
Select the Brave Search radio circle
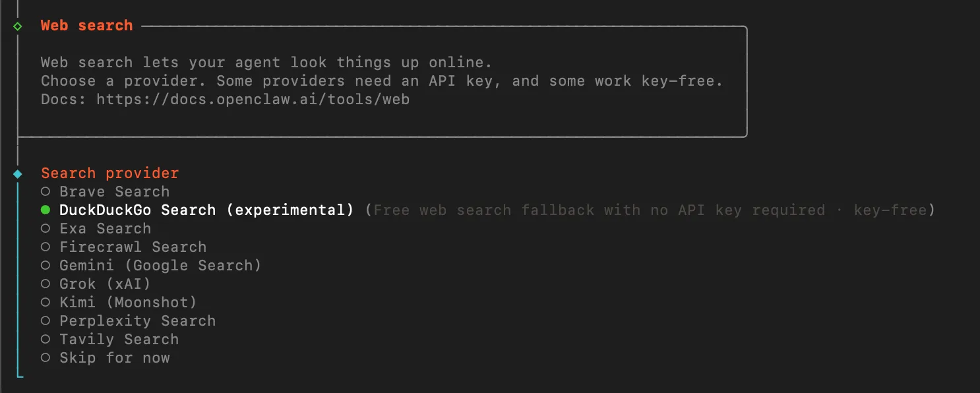[x=45, y=192]
